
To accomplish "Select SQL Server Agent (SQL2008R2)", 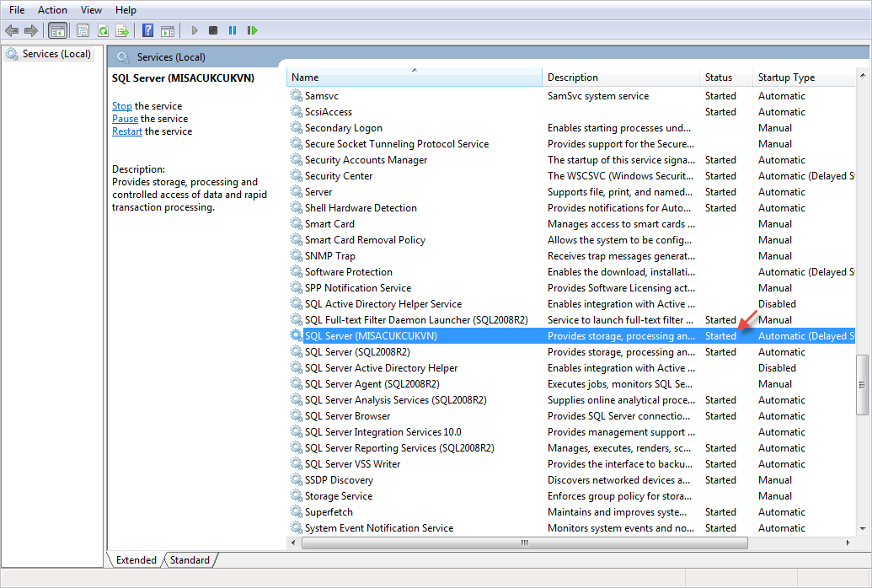I will click(372, 384).
